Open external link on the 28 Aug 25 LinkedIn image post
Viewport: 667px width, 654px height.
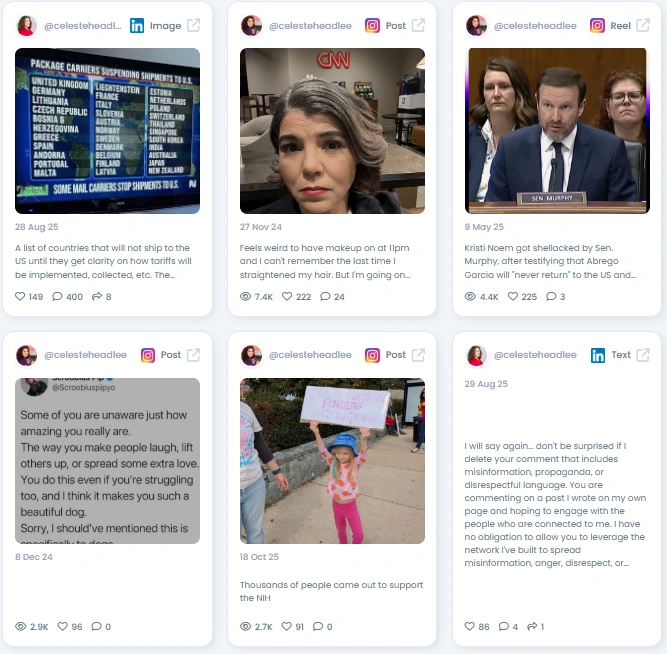click(x=194, y=26)
